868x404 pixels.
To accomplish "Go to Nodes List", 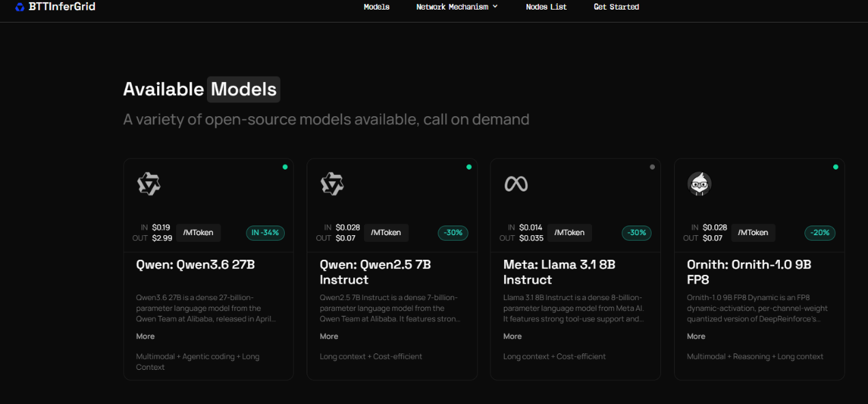I will [546, 7].
